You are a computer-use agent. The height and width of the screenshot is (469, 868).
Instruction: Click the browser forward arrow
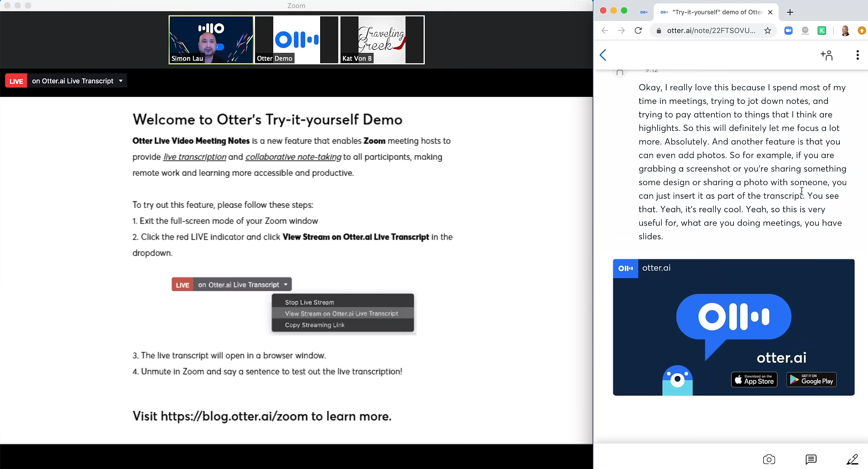621,31
